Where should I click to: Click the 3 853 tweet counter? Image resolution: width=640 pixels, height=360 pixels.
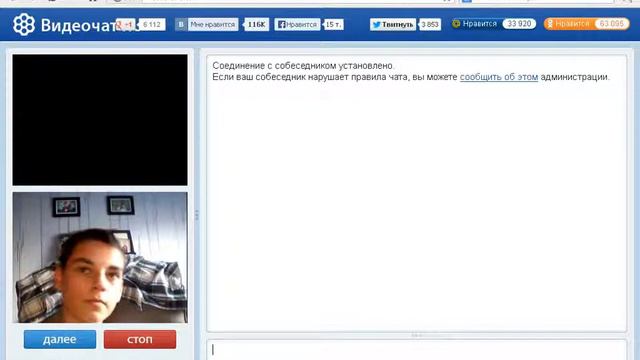point(430,24)
